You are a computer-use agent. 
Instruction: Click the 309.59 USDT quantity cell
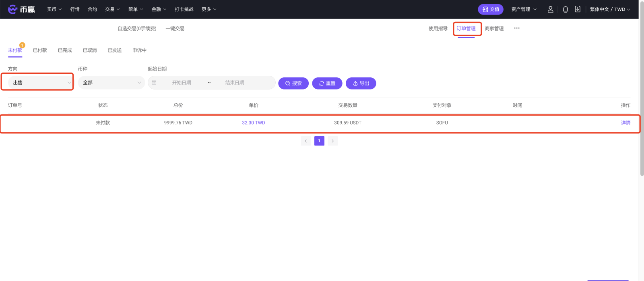(x=348, y=123)
